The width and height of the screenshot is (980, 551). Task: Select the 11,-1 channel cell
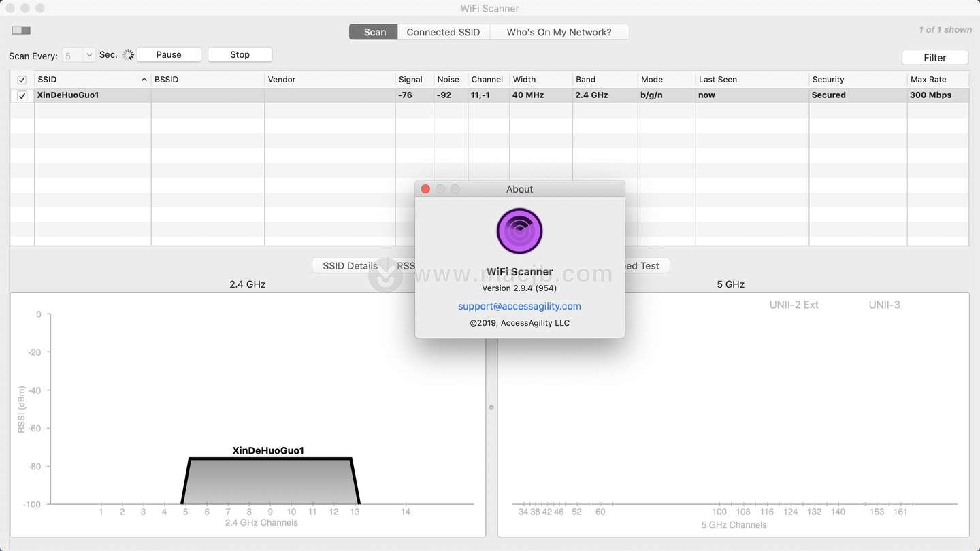coord(482,95)
